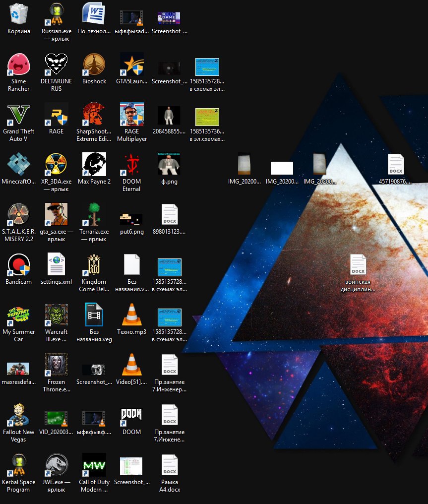The height and width of the screenshot is (504, 428).
Task: Select the JWE.exe shortcut
Action: pyautogui.click(x=56, y=465)
